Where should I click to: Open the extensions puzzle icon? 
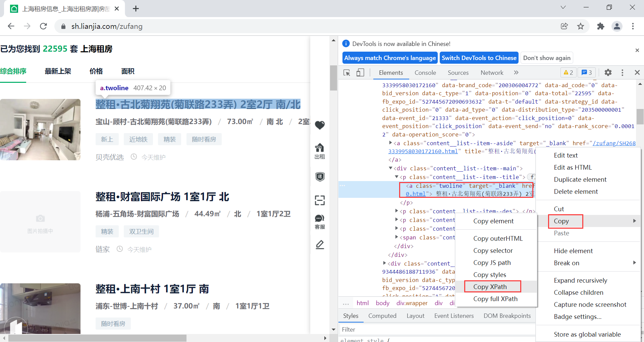coord(601,26)
